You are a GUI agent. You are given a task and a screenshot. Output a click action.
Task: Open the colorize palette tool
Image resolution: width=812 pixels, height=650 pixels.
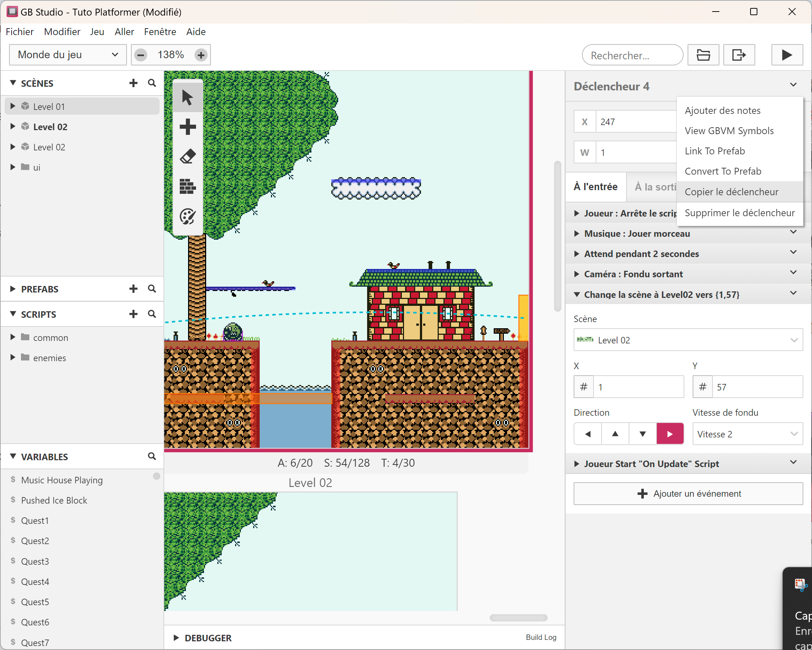tap(187, 217)
